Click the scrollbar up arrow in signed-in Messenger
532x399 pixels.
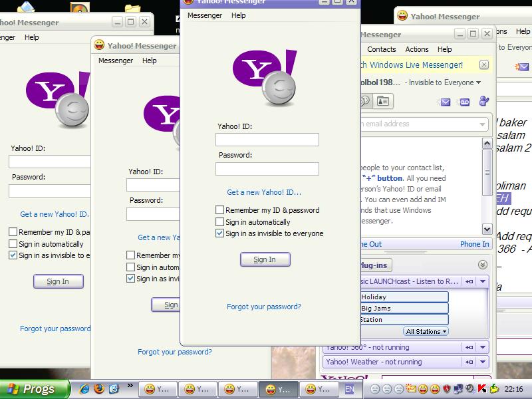click(487, 144)
